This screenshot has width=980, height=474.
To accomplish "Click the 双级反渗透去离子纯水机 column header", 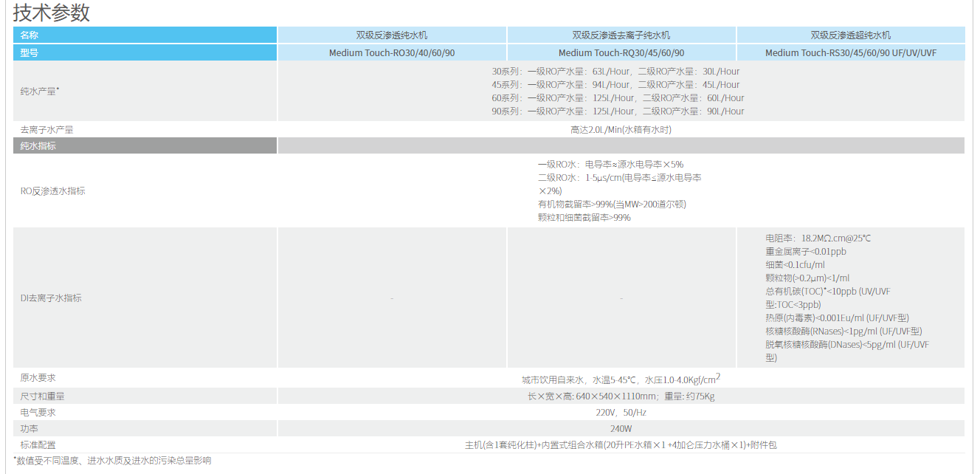I will pos(621,35).
